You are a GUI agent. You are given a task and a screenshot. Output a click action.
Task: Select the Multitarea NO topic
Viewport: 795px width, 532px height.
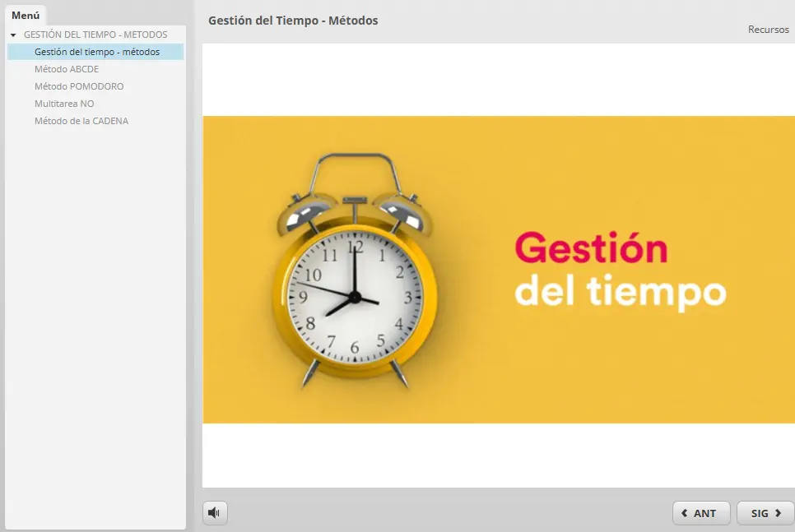pos(63,104)
